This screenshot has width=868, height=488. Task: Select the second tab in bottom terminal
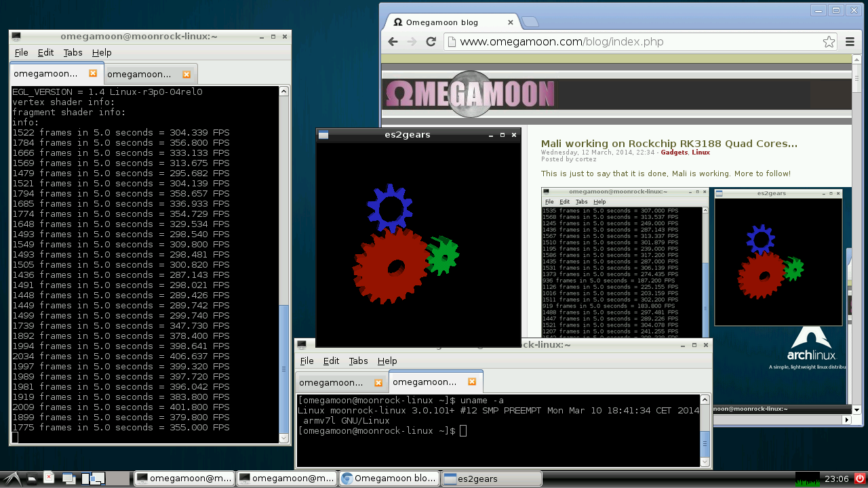click(x=435, y=382)
